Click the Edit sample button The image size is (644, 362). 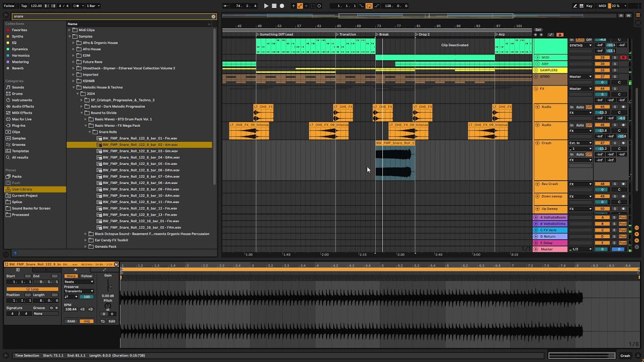(112, 321)
